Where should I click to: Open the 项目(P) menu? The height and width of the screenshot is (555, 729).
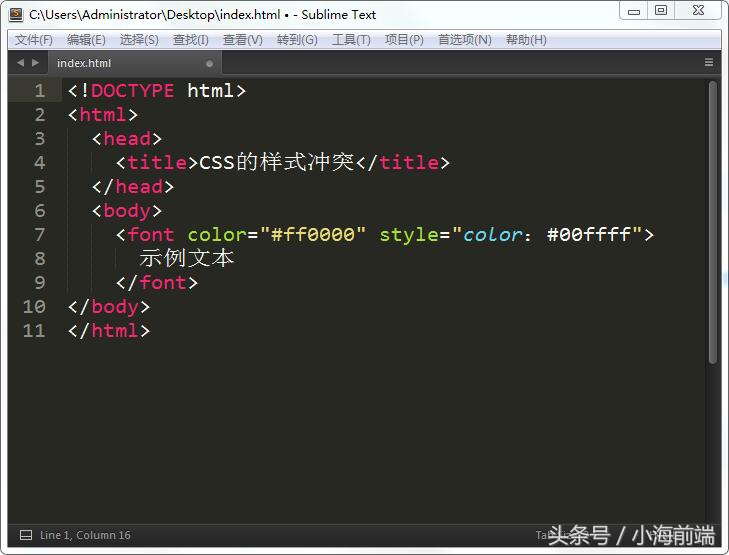coord(404,40)
